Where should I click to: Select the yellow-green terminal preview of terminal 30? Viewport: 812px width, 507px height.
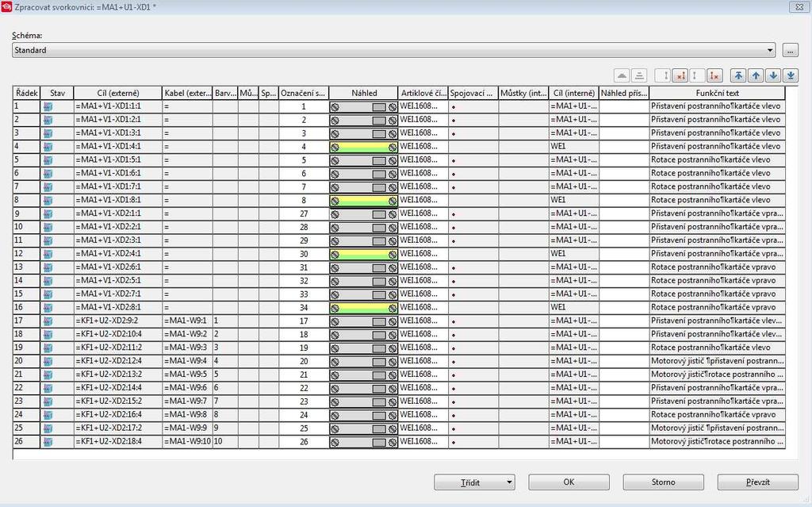[363, 254]
